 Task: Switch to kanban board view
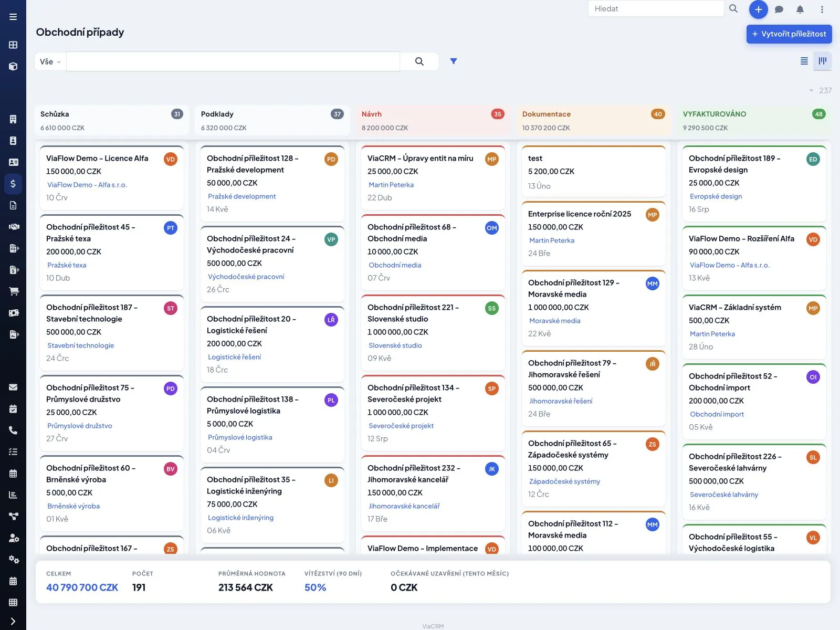pyautogui.click(x=823, y=61)
